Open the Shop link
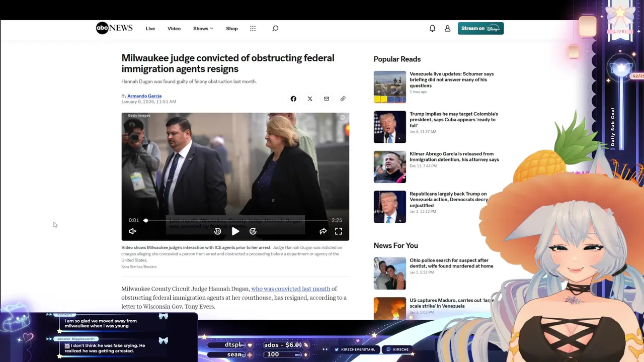This screenshot has width=644, height=362. pos(232,29)
